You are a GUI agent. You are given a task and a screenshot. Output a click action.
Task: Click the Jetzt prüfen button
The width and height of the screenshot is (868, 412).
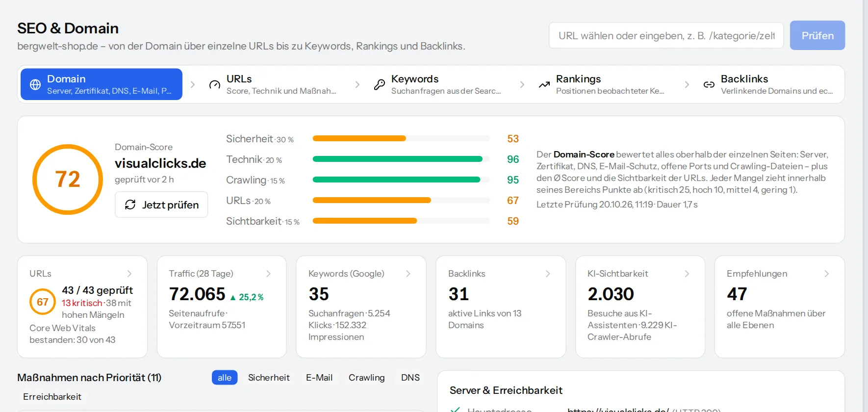(161, 205)
